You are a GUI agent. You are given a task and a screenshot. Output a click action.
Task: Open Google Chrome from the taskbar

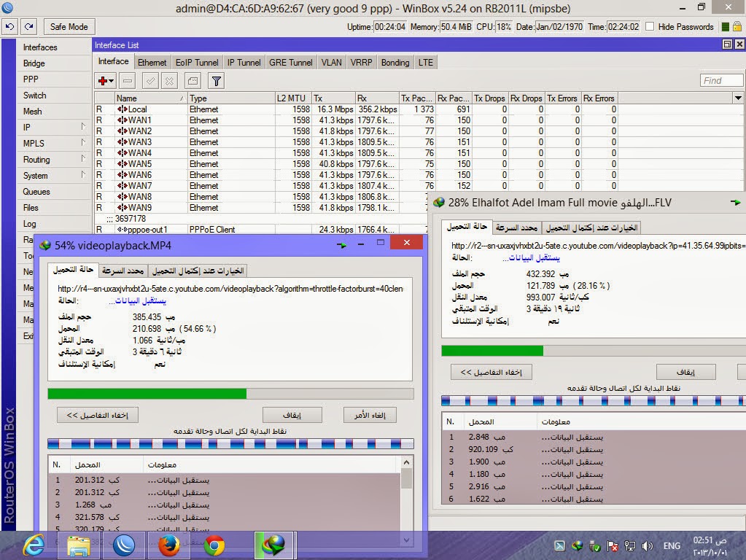pyautogui.click(x=214, y=545)
